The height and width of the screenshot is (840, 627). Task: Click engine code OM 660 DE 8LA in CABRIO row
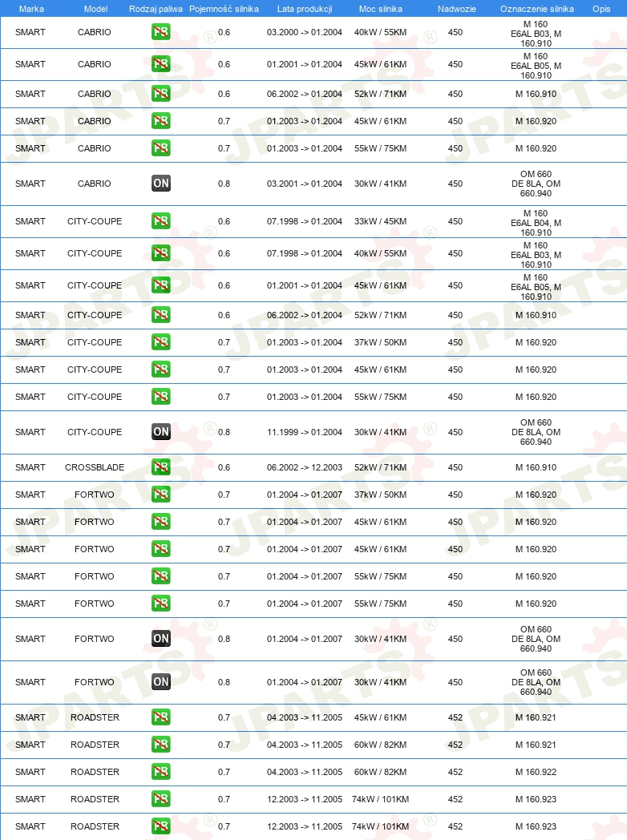click(536, 184)
